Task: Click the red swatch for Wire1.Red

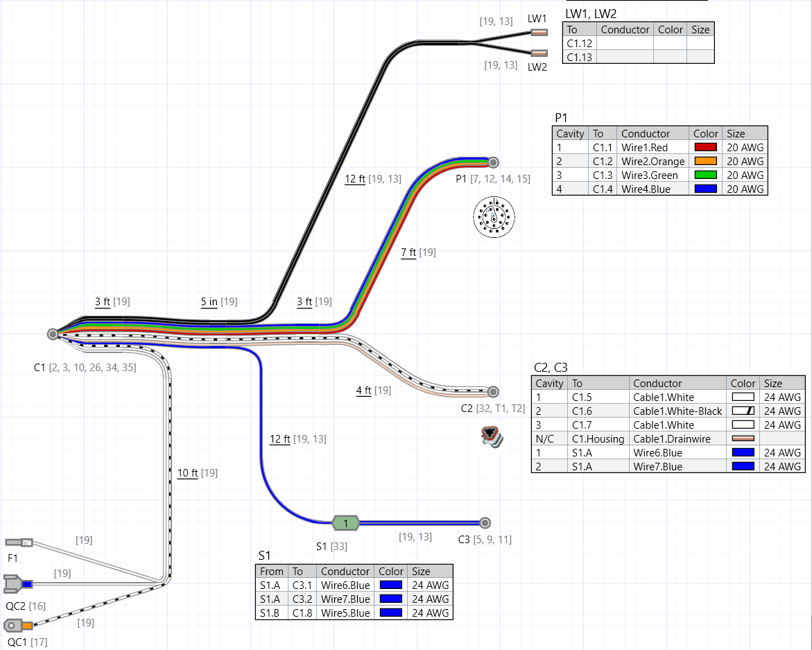Action: coord(705,147)
